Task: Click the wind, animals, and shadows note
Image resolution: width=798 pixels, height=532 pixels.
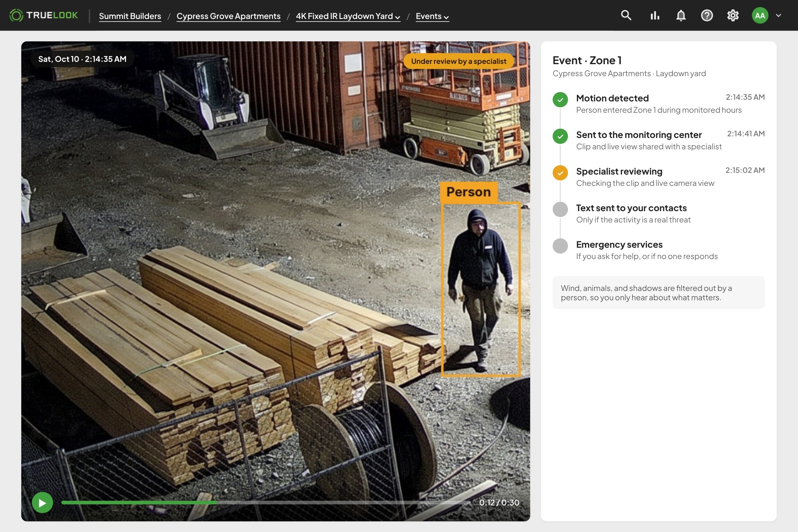Action: click(658, 293)
